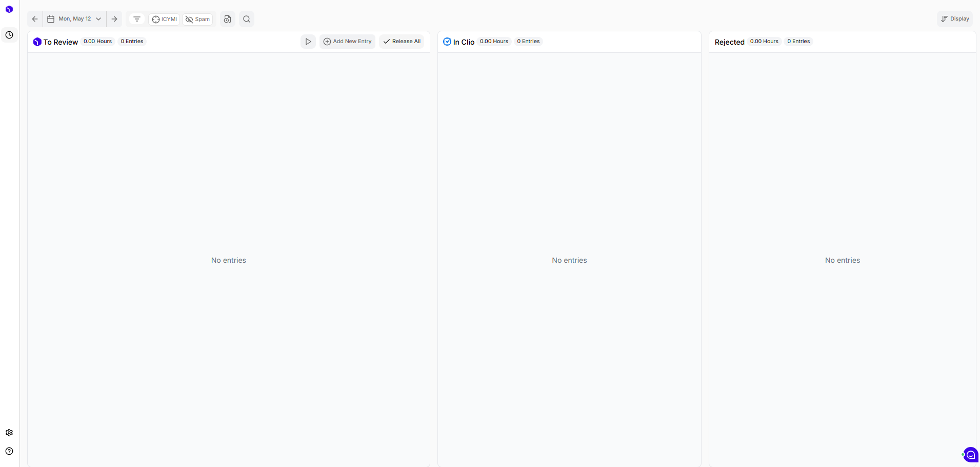
Task: Toggle the Spam visibility filter
Action: 198,20
